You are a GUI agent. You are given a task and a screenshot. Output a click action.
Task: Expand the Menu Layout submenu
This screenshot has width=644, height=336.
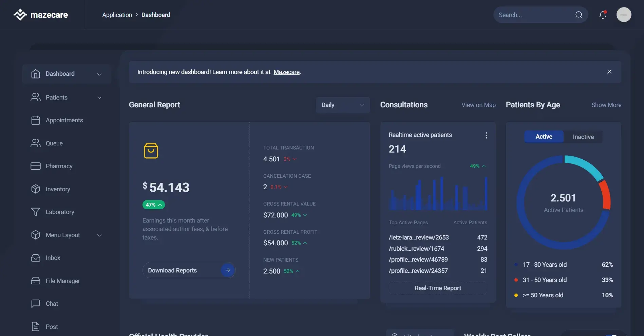tap(99, 235)
